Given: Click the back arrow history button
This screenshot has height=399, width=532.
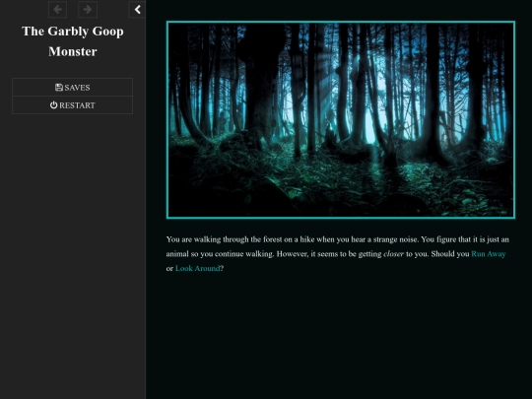Looking at the screenshot, I should tap(58, 9).
